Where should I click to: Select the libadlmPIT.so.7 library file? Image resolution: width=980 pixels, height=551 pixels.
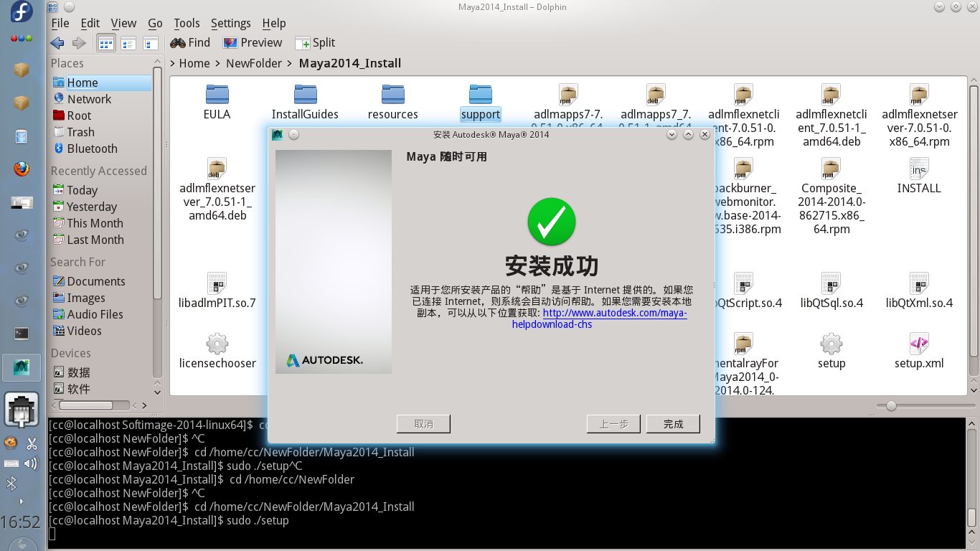coord(217,290)
